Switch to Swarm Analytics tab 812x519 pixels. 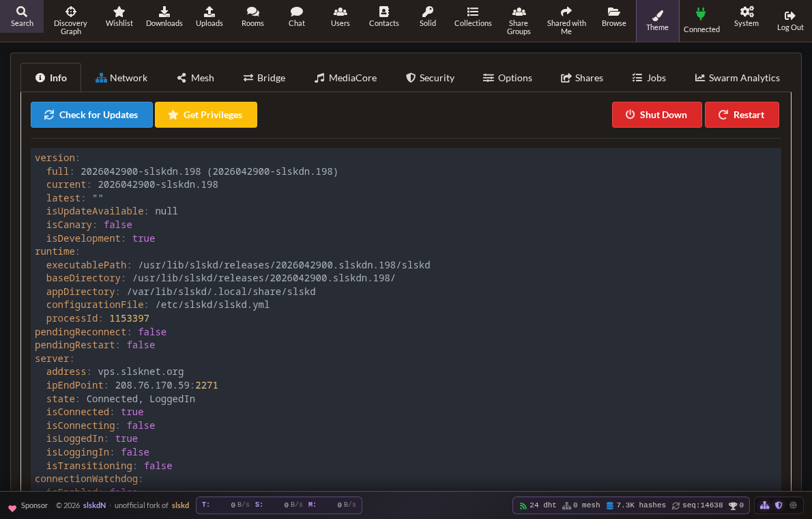click(x=737, y=78)
